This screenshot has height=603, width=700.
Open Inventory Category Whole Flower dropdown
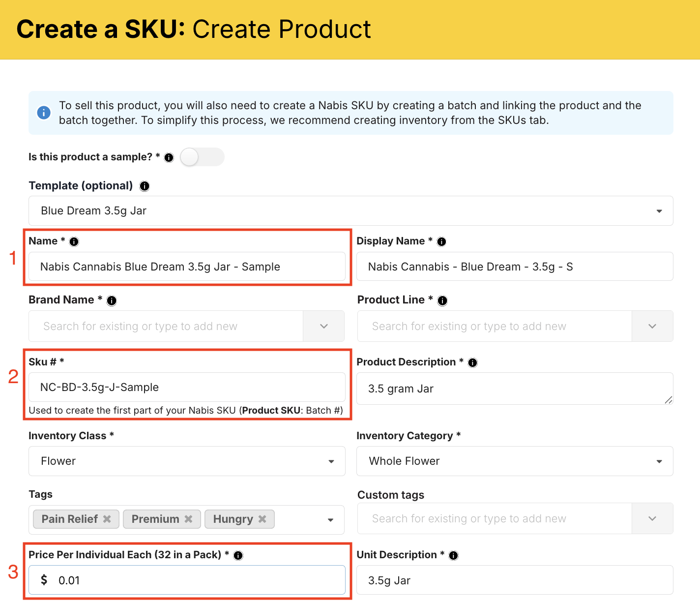[x=514, y=461]
